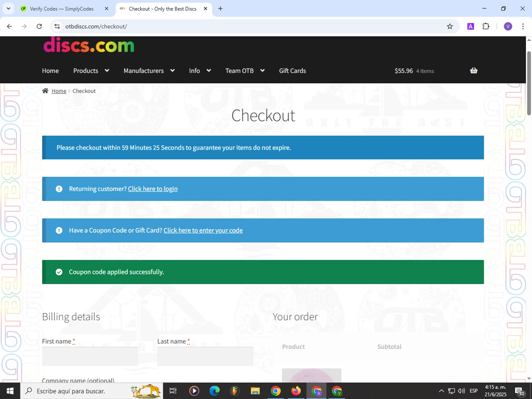Screen dimensions: 532x399
Task: Open notification center icon
Action: pyautogui.click(x=520, y=391)
